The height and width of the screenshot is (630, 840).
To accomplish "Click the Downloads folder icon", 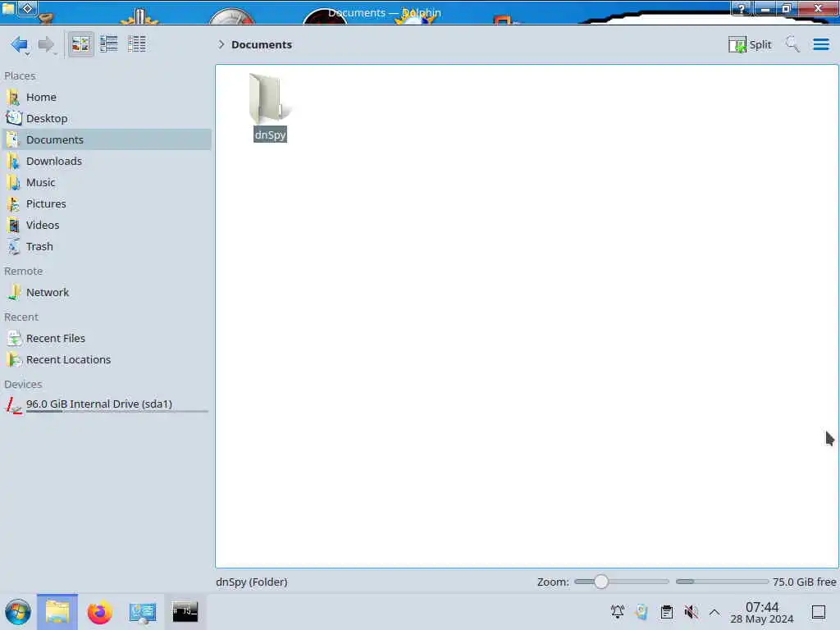I will tap(14, 161).
